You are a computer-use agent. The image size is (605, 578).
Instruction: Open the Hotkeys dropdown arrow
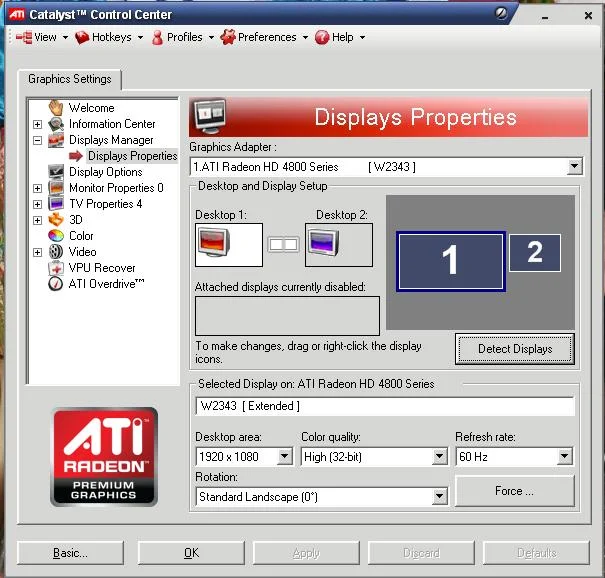pyautogui.click(x=140, y=37)
